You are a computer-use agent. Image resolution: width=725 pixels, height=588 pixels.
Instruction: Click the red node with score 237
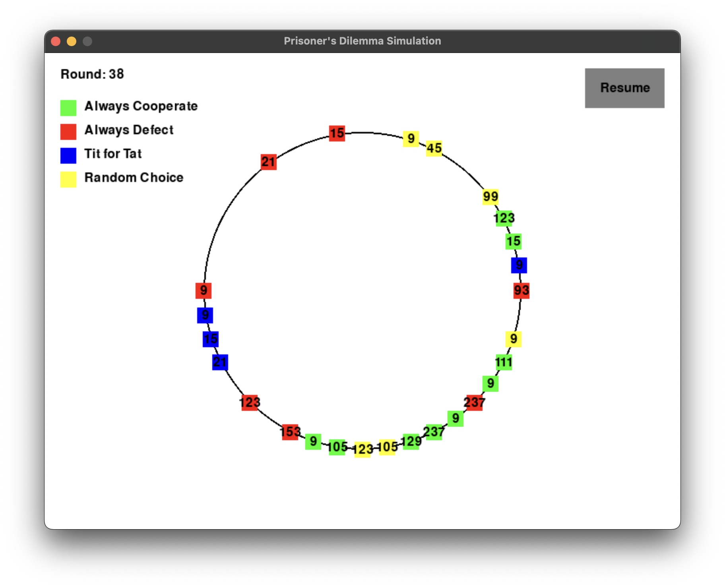click(474, 402)
